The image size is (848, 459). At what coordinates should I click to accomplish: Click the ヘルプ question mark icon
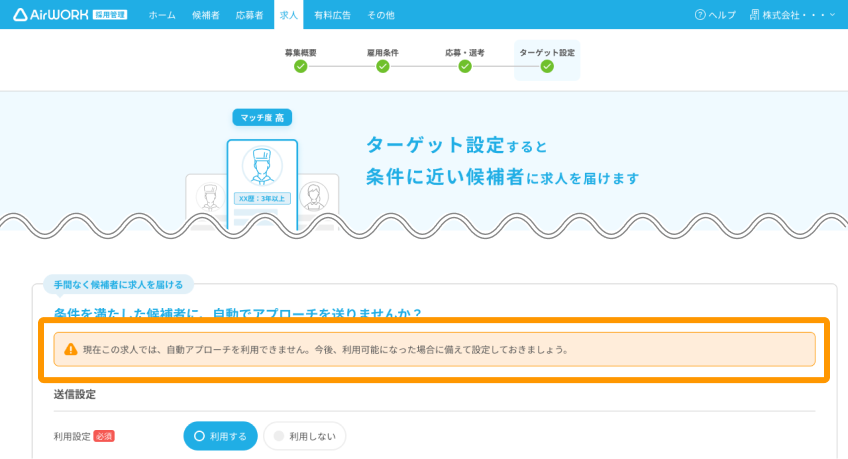(x=700, y=15)
